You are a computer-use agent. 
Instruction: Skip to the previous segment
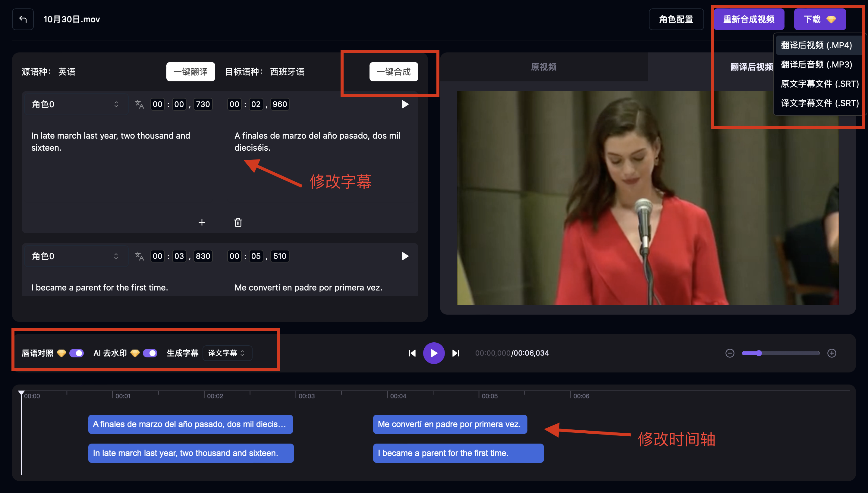[x=412, y=353]
